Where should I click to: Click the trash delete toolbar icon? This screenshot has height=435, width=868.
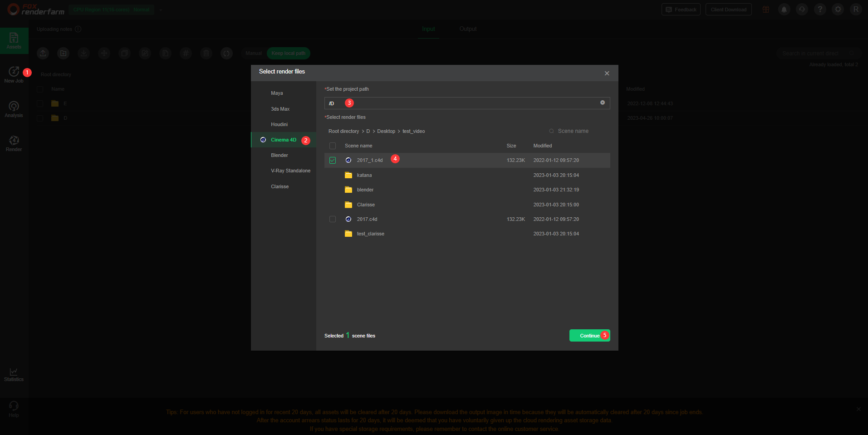point(206,54)
